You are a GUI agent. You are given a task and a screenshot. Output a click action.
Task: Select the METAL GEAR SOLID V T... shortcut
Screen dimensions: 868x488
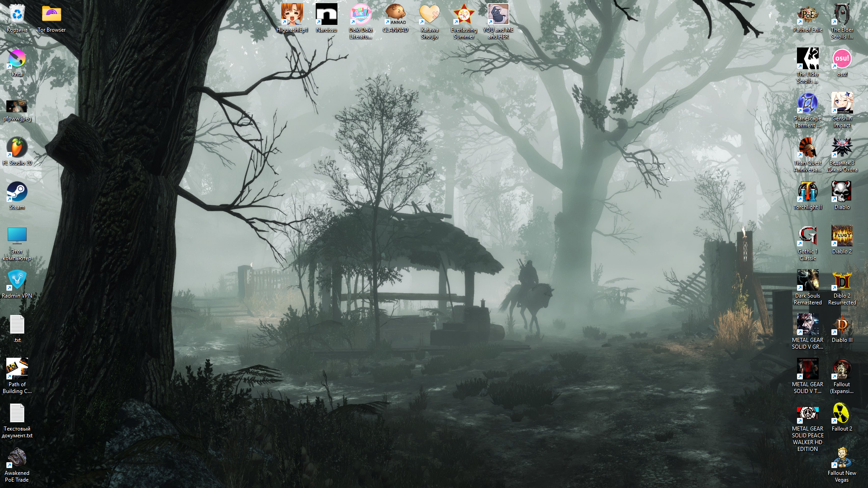point(807,376)
